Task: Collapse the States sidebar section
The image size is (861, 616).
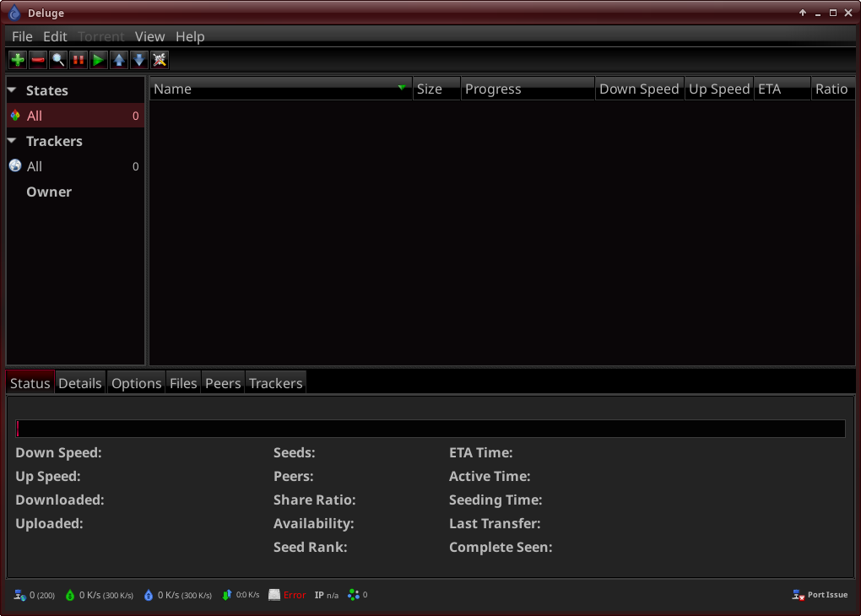Action: click(12, 90)
